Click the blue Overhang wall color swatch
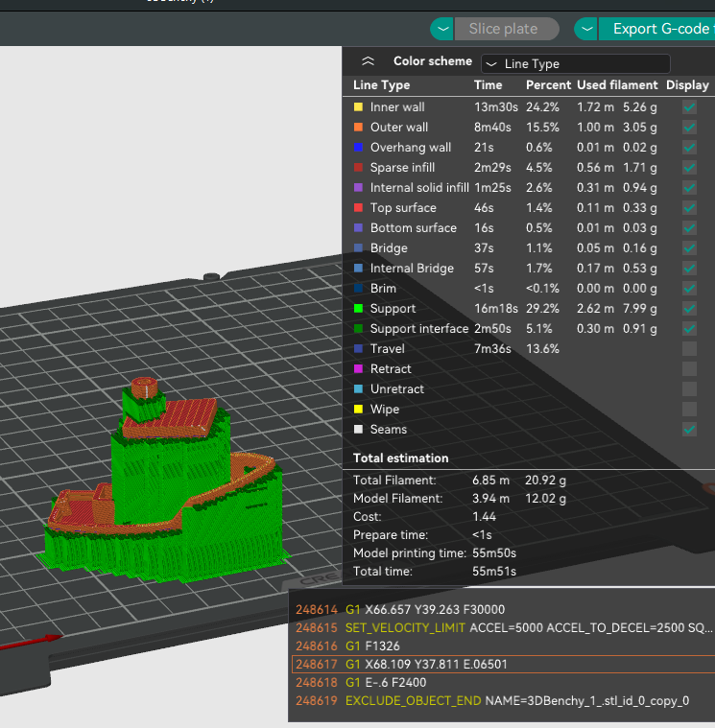 (x=358, y=148)
